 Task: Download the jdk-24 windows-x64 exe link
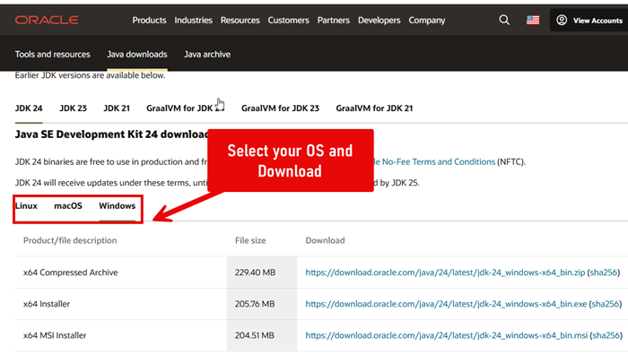pos(446,304)
